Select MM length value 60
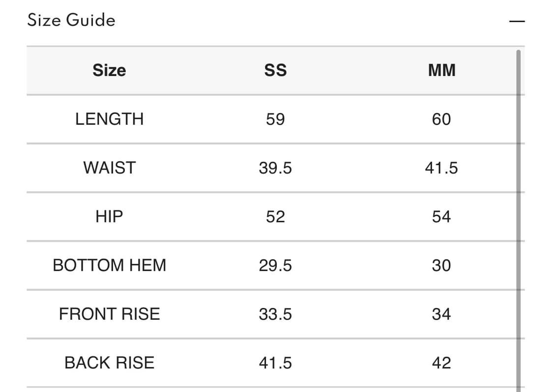 pos(441,119)
